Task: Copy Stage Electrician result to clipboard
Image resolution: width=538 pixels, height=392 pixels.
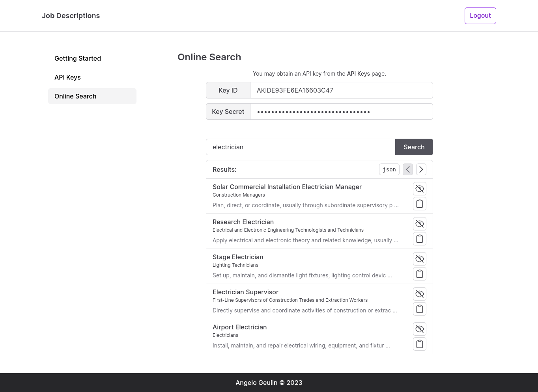Action: [420, 274]
